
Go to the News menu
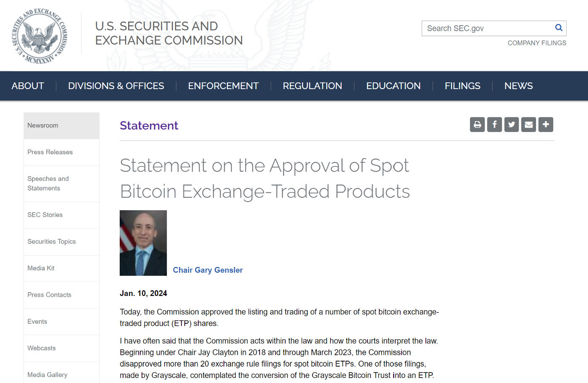click(x=518, y=86)
